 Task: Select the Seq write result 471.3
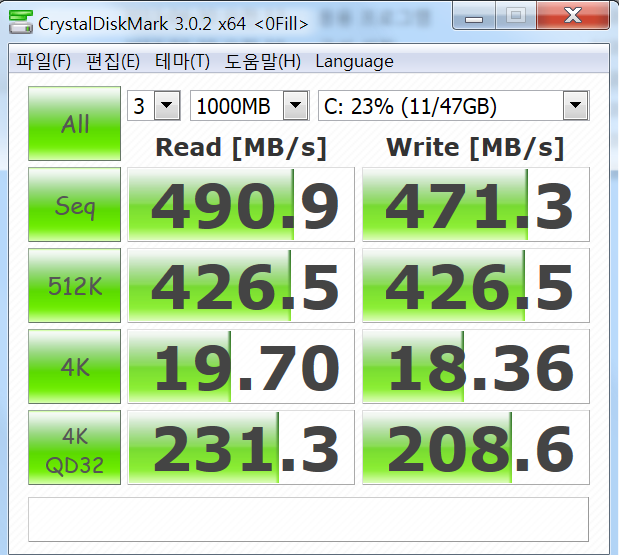(476, 204)
